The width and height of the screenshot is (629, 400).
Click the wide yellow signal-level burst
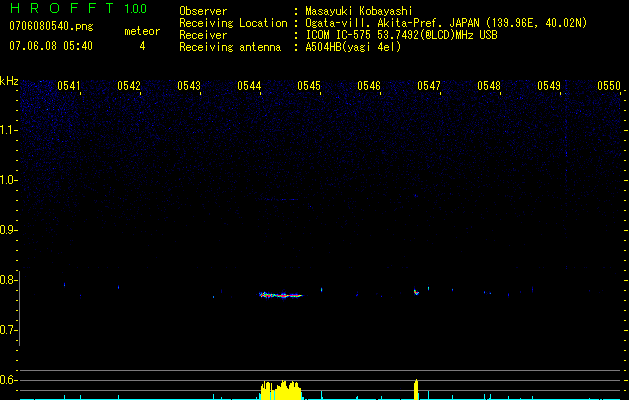click(280, 390)
